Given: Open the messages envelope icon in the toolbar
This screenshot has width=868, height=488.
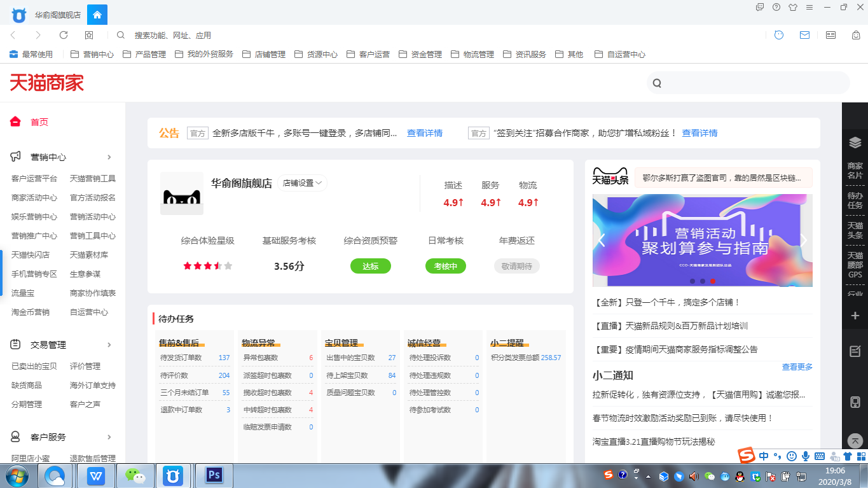Looking at the screenshot, I should [x=805, y=35].
